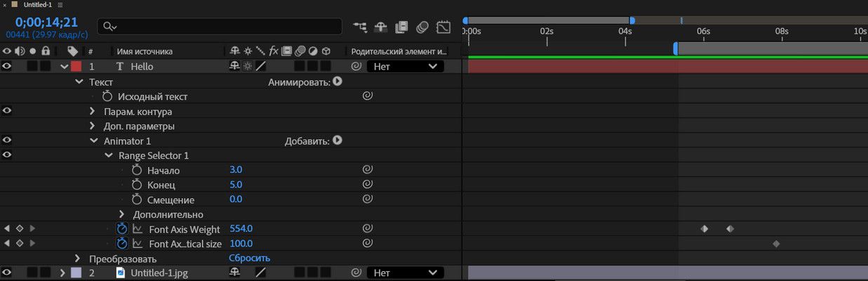
Task: Open the Graph Editor
Action: [443, 27]
